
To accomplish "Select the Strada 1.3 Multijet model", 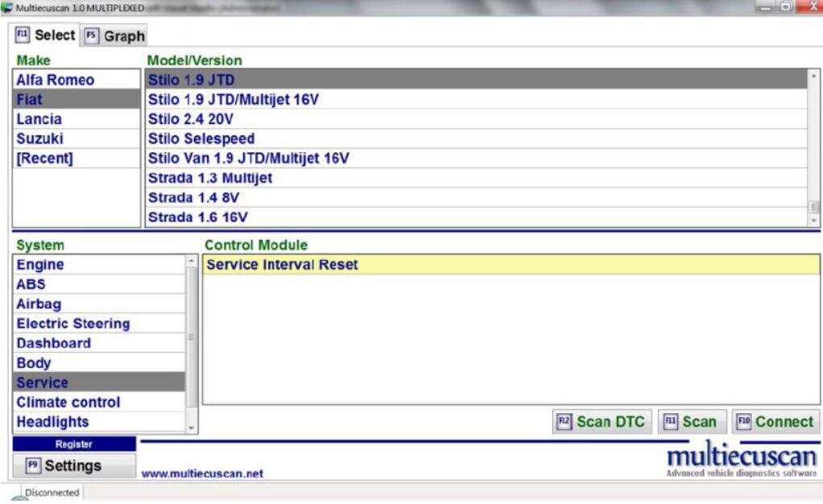I will coord(476,178).
